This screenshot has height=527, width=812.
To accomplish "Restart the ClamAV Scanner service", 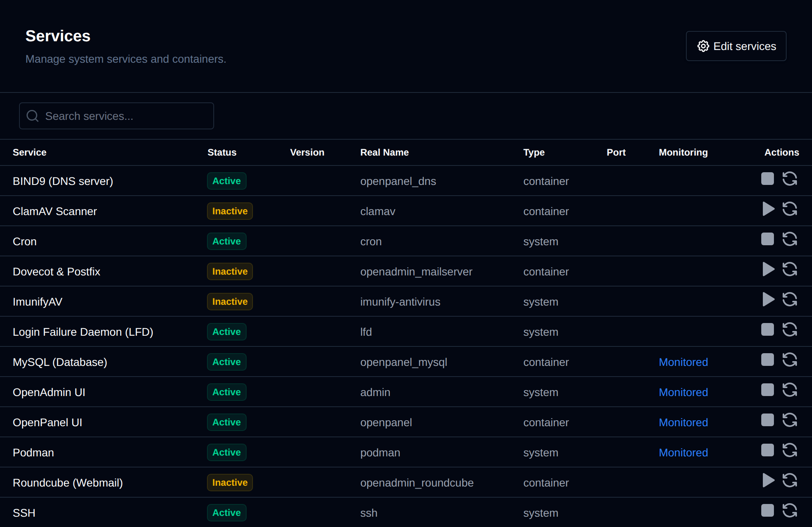I will click(789, 209).
